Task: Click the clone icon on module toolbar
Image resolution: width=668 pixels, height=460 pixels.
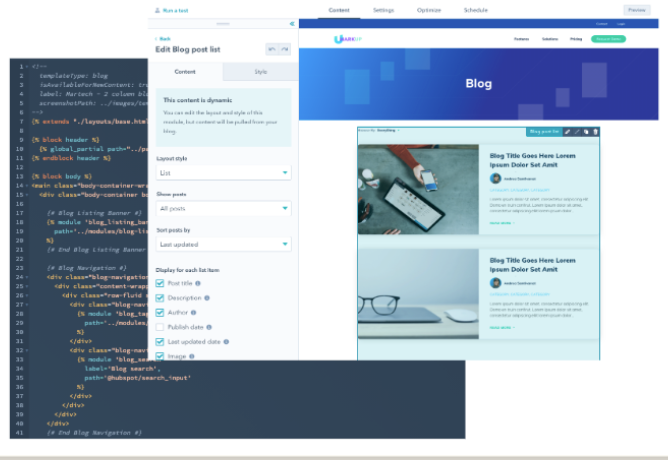Action: click(586, 132)
